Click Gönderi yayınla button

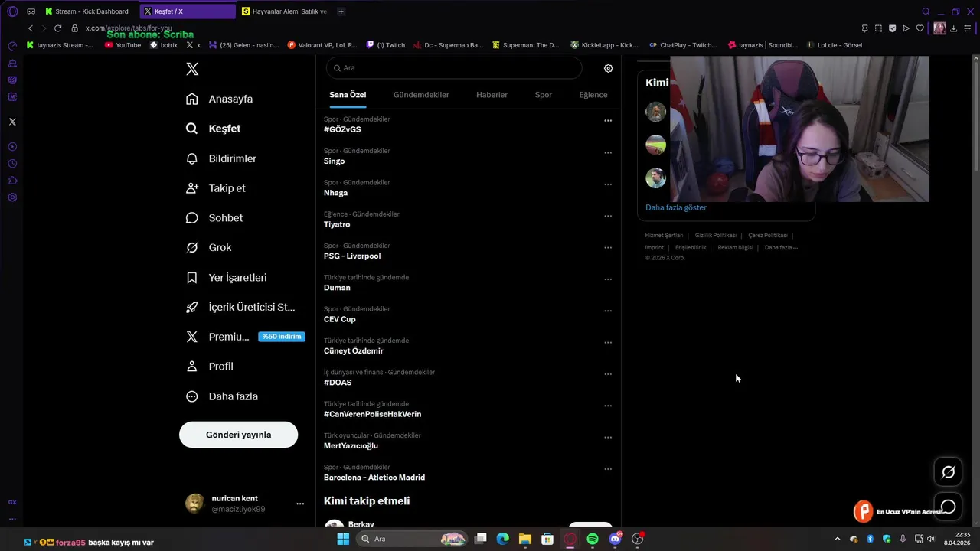238,435
